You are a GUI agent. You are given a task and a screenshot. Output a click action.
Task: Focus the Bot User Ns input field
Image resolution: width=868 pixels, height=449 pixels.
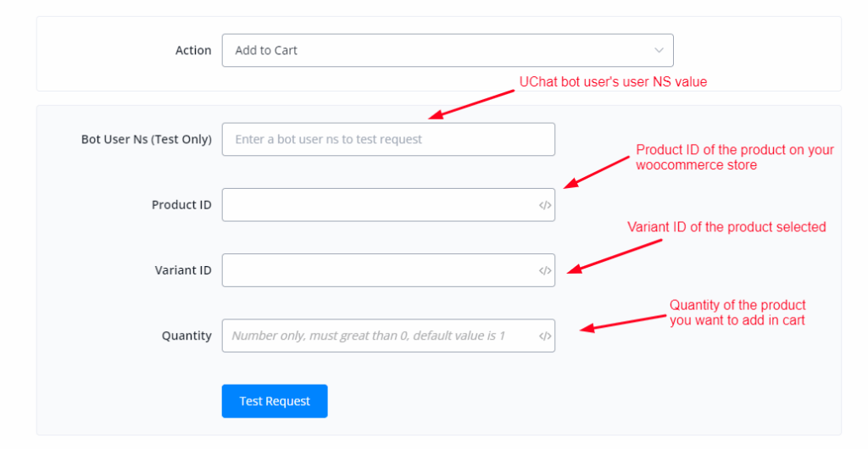388,139
